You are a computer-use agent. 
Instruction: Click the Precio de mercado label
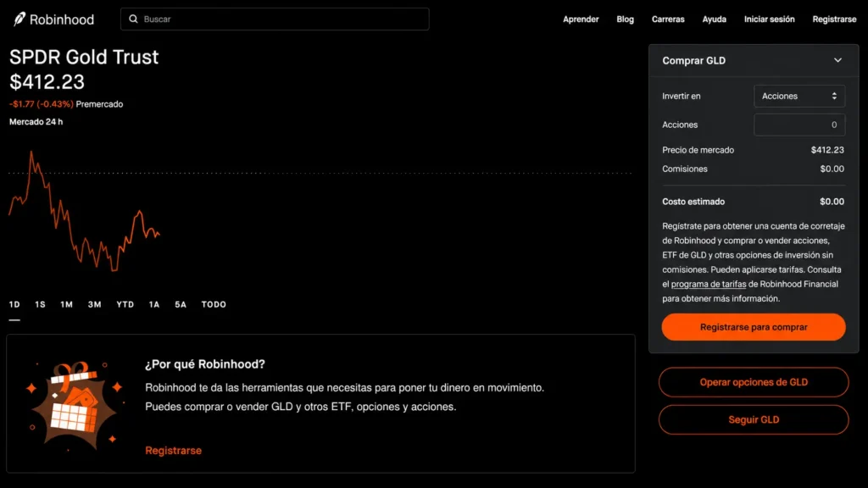[698, 151]
